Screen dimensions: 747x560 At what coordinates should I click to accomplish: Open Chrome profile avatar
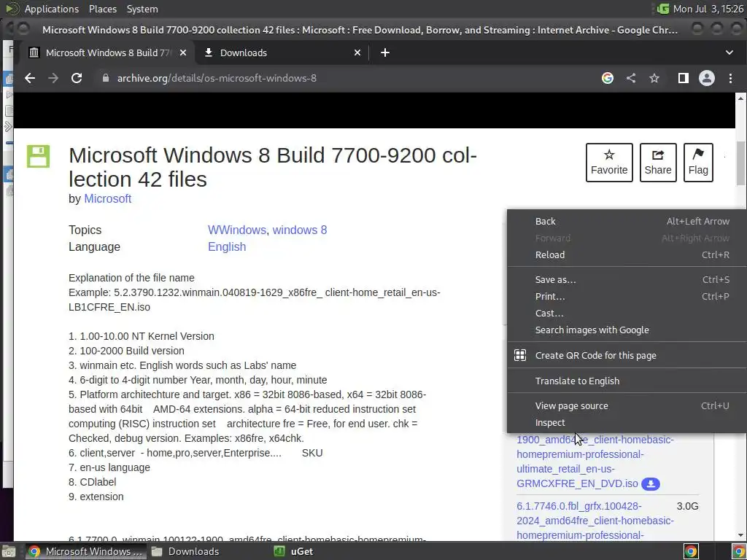(x=706, y=78)
